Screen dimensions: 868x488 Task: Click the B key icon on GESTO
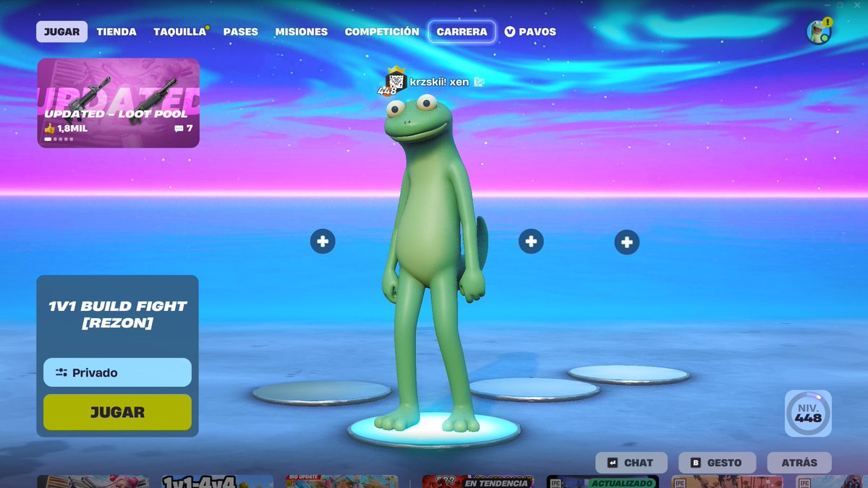pos(696,463)
